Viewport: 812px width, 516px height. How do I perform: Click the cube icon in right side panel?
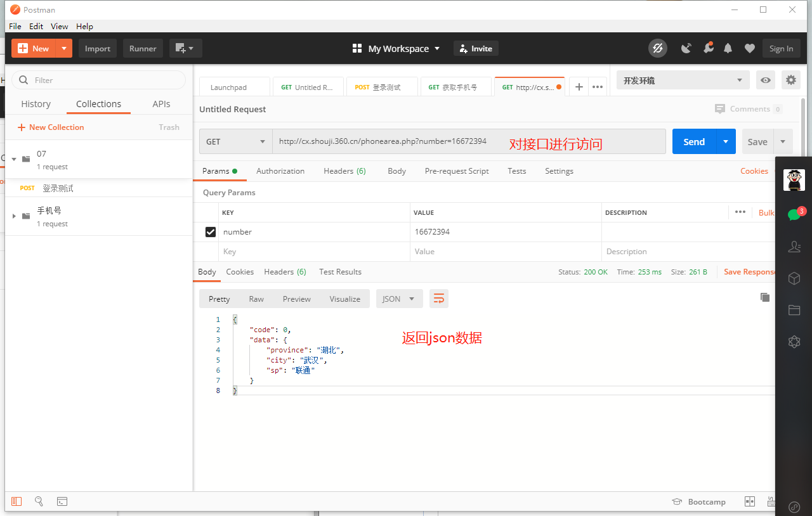pyautogui.click(x=794, y=278)
